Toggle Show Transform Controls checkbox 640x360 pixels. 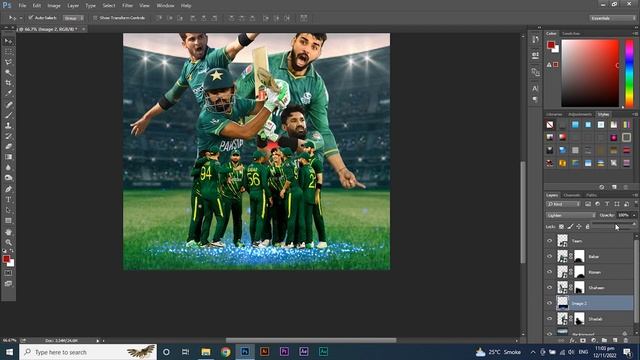pyautogui.click(x=95, y=18)
